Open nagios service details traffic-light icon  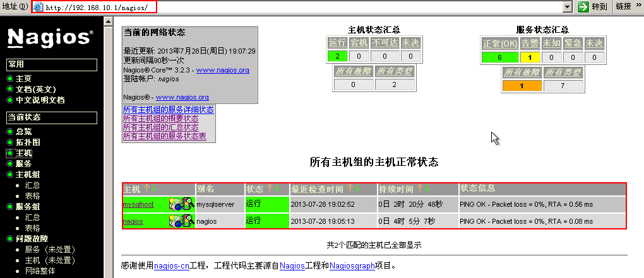188,221
